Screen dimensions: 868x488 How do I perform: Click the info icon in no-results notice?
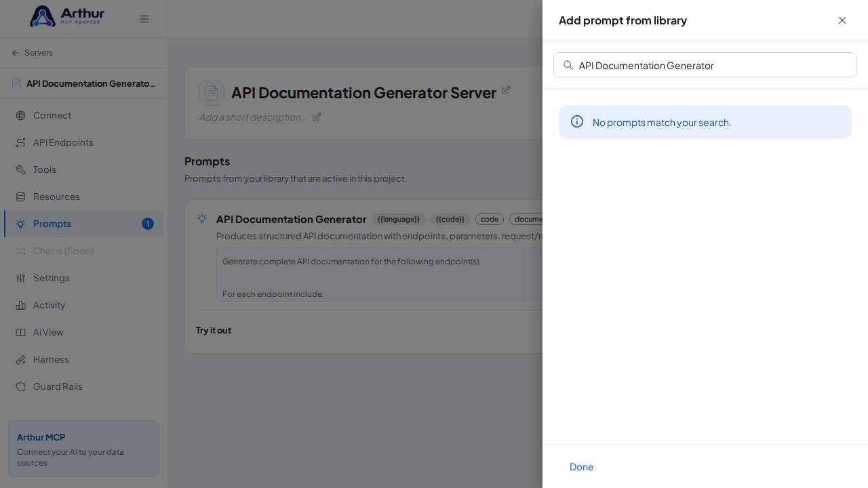click(577, 121)
